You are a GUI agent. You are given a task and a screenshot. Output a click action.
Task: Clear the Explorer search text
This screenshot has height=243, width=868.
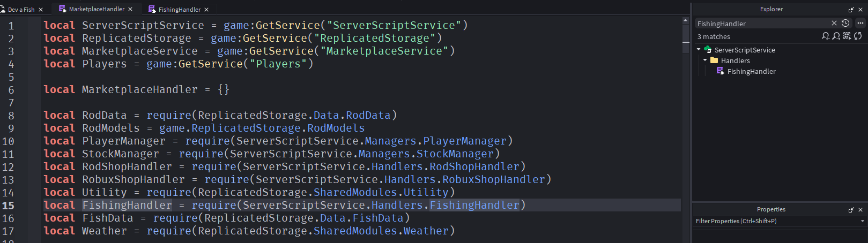pos(834,23)
